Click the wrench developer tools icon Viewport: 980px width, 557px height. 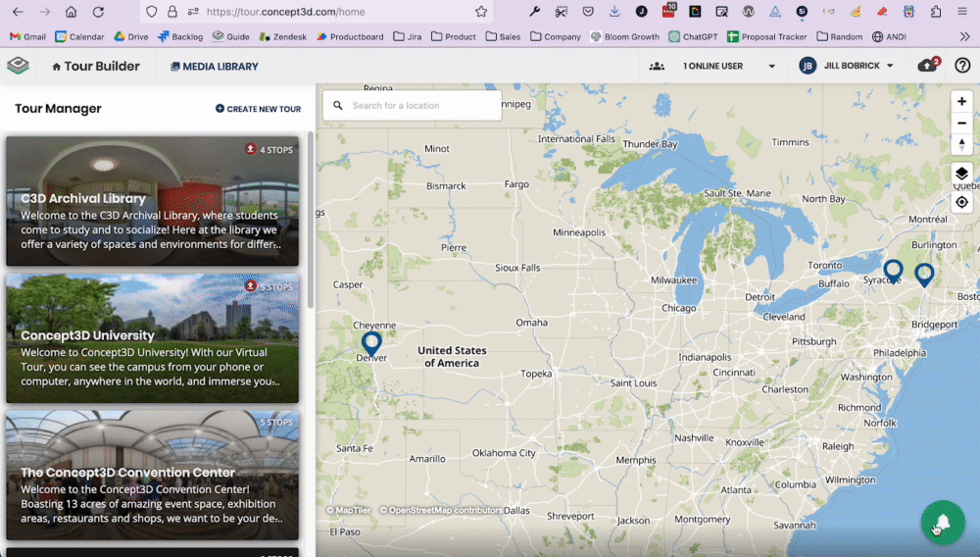pyautogui.click(x=534, y=12)
